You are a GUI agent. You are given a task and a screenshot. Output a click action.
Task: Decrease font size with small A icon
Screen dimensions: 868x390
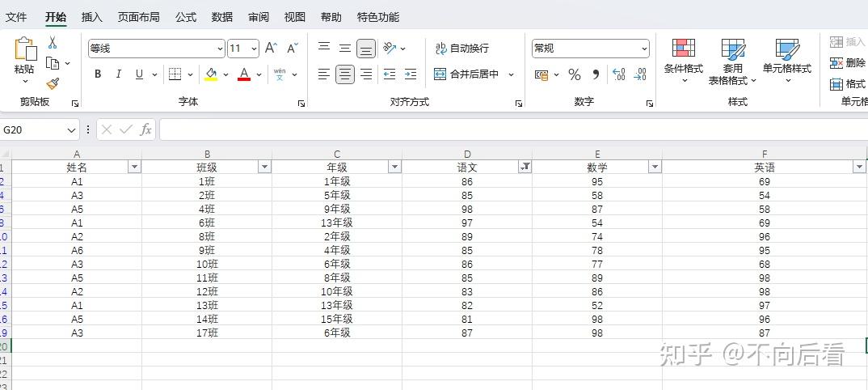[x=293, y=49]
